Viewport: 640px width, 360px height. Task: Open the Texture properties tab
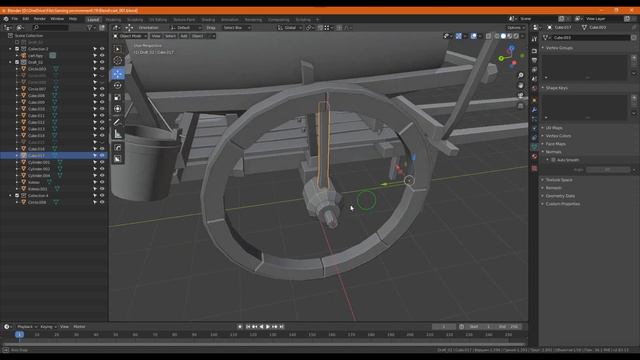(534, 168)
